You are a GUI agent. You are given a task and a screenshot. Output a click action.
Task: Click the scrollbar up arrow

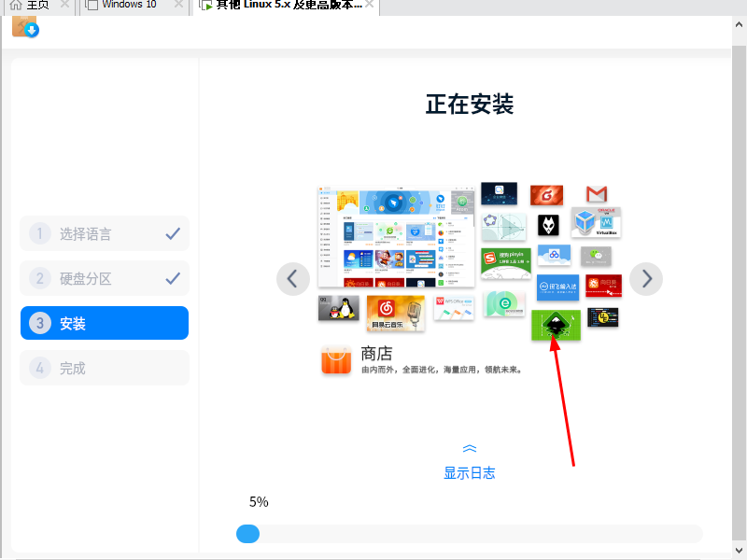740,25
